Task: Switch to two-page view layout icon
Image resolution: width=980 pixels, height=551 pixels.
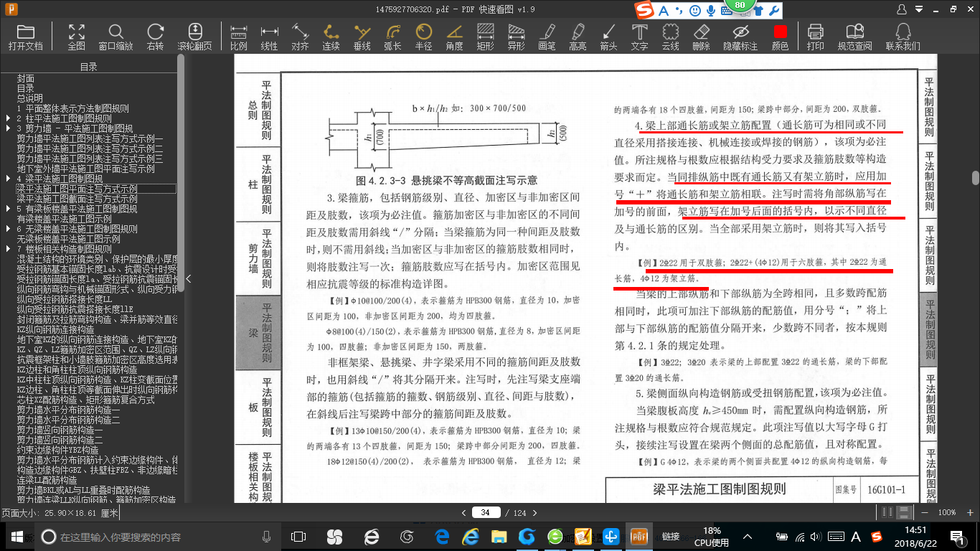Action: tap(888, 512)
